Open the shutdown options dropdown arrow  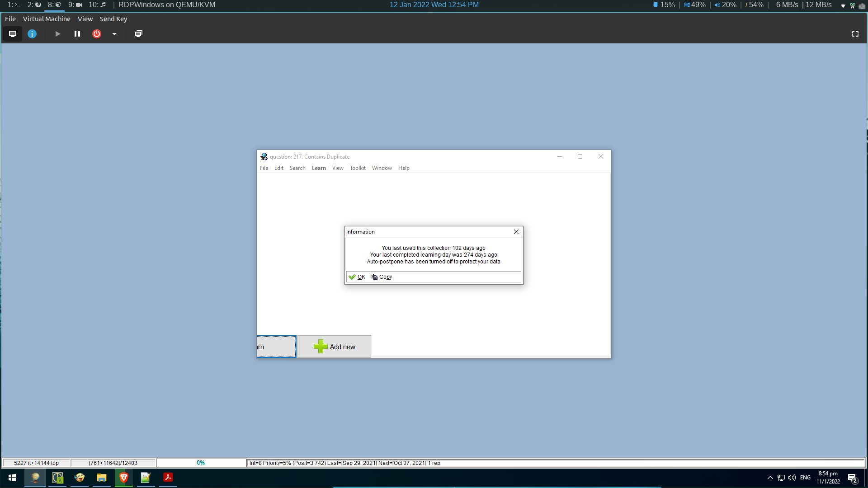114,34
